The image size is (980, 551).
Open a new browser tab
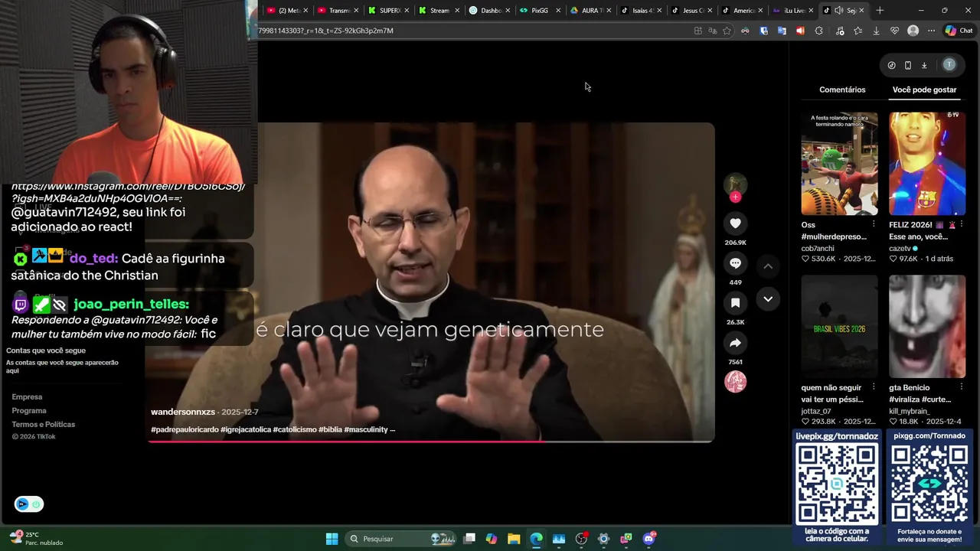(x=880, y=10)
